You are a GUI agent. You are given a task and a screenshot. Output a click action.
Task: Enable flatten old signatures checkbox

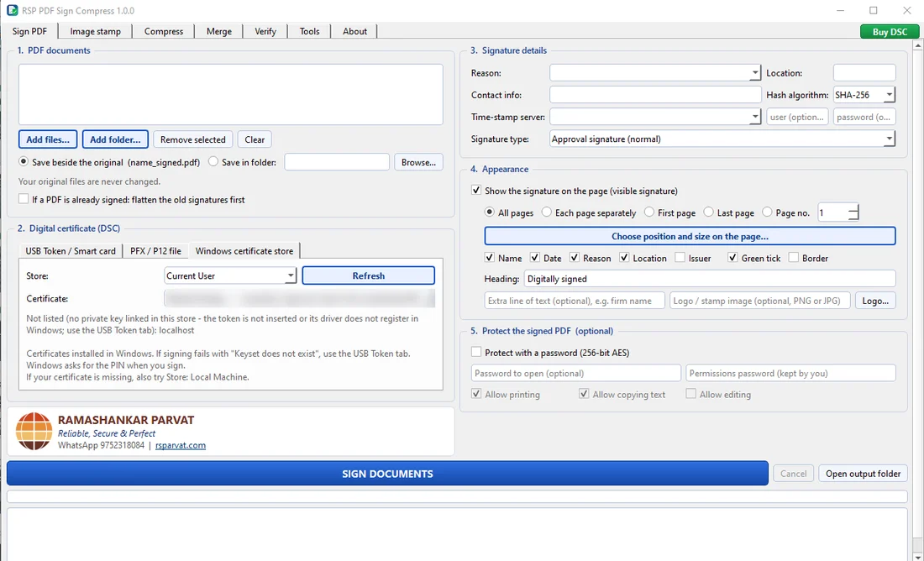(x=24, y=199)
